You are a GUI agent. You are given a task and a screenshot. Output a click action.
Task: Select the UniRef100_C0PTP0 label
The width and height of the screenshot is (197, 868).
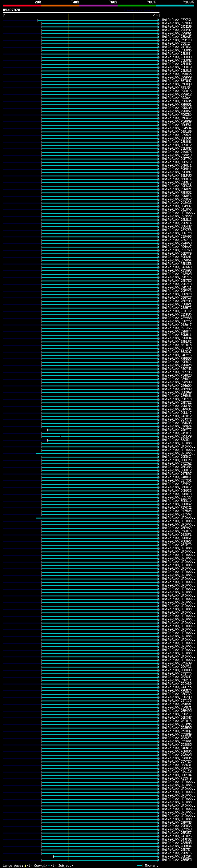(x=176, y=159)
